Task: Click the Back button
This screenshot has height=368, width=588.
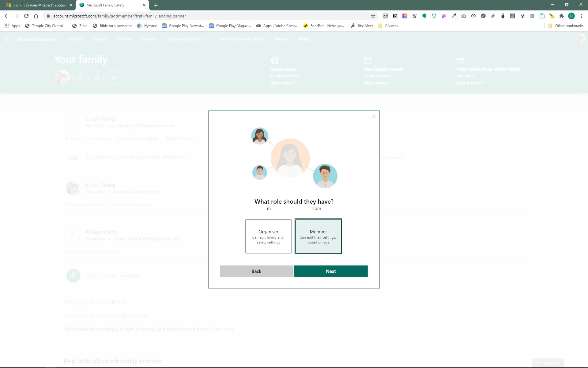Action: [256, 271]
